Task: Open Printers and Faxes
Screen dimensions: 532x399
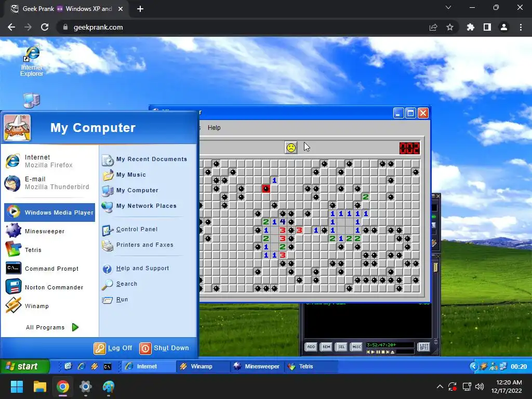Action: coord(138,245)
